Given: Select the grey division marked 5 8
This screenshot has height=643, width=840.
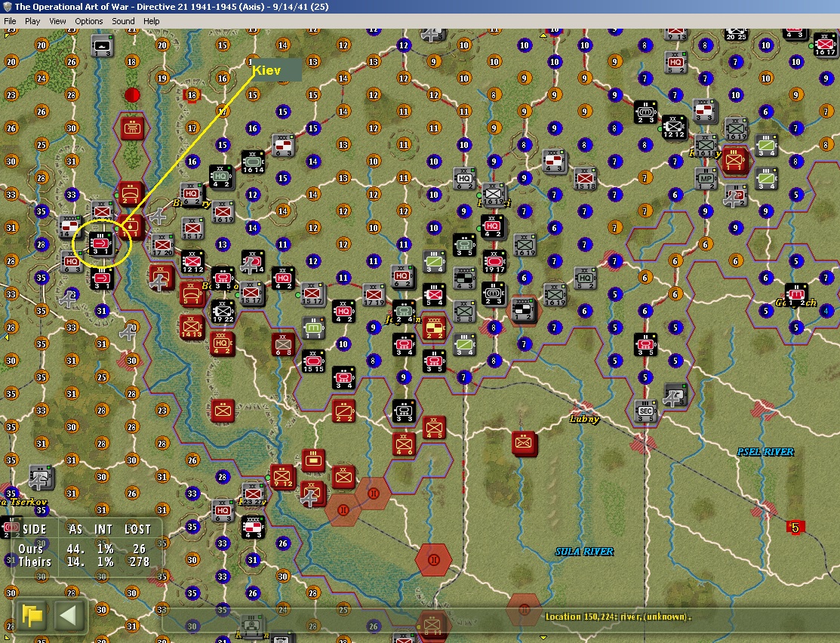Looking at the screenshot, I should (464, 312).
